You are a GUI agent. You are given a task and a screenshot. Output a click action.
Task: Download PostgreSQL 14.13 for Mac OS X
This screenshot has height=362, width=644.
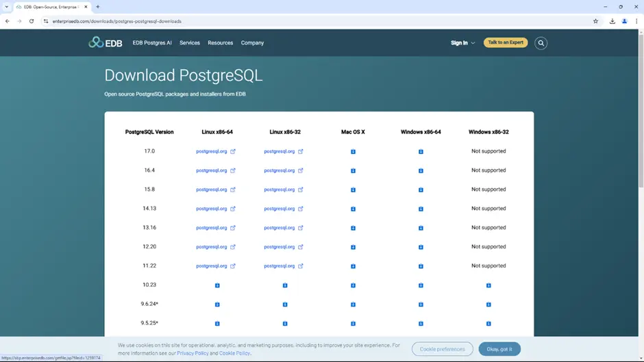click(353, 209)
